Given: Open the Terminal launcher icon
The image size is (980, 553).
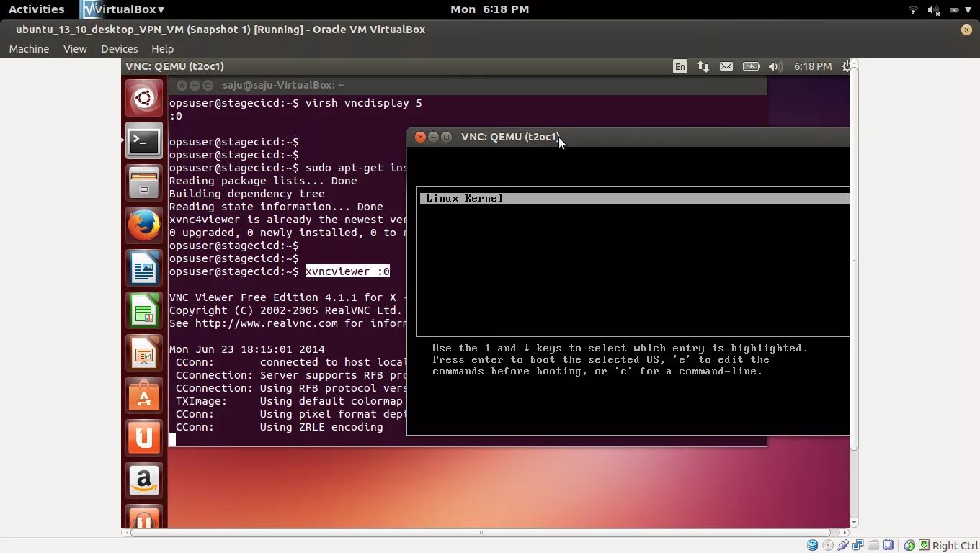Looking at the screenshot, I should (x=144, y=141).
